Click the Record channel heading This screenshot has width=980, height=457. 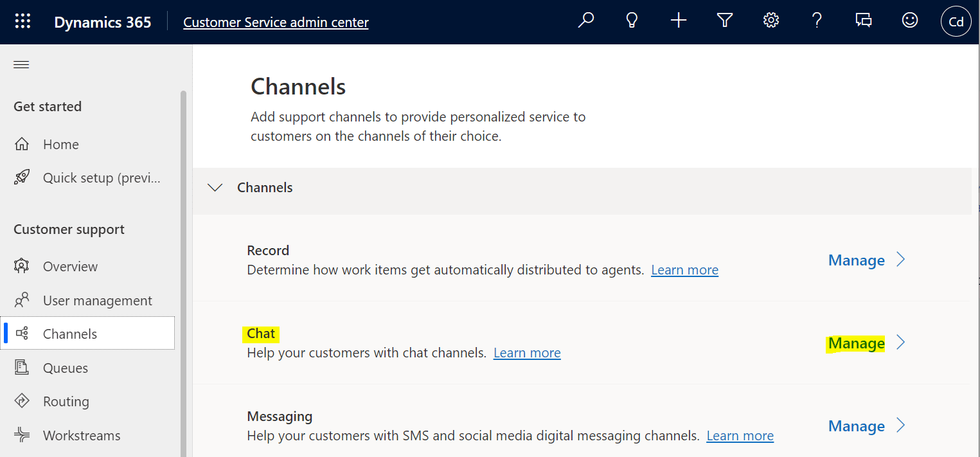268,251
